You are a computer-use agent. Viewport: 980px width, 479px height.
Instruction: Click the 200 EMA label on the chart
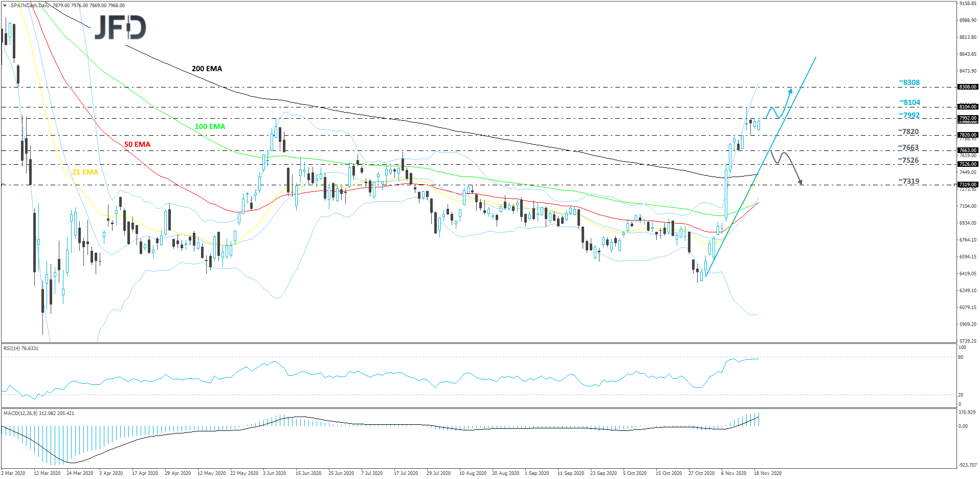pyautogui.click(x=206, y=68)
